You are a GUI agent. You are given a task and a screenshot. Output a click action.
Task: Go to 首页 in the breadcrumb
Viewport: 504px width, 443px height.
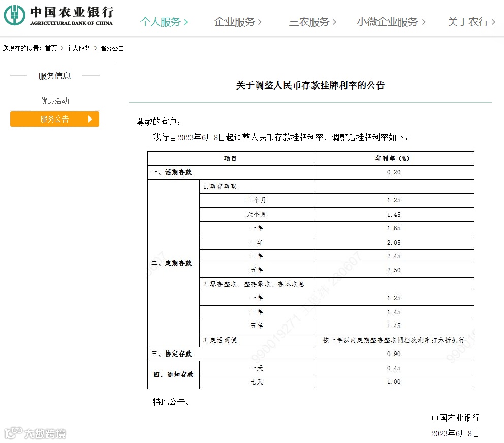pos(51,49)
